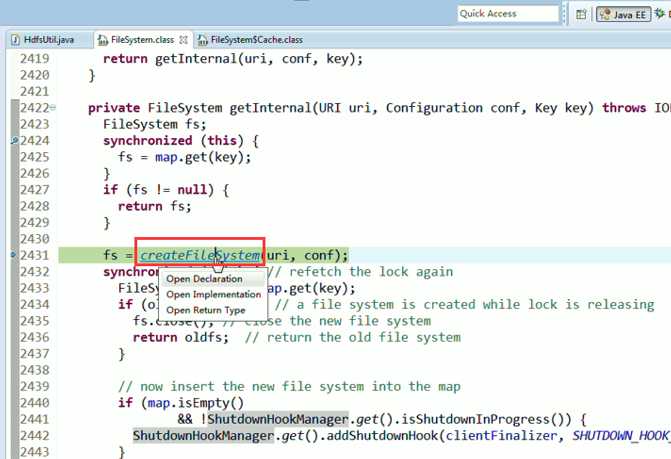Click 'FileSystem fs;' on line 2423
This screenshot has height=459, width=671.
[154, 124]
